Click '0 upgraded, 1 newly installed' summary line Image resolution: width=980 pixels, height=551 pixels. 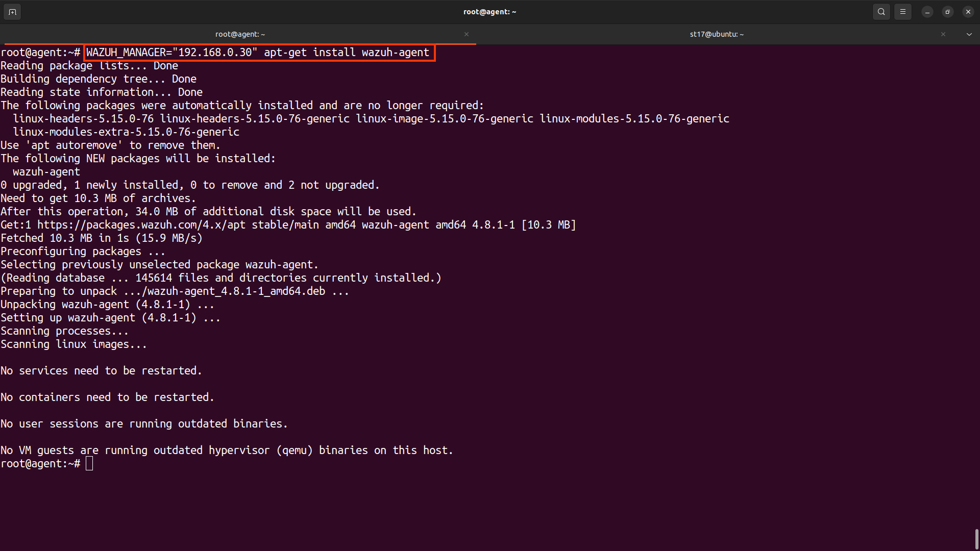tap(190, 185)
